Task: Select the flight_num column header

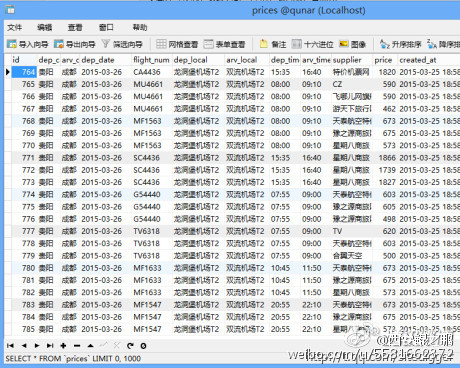Action: pos(152,60)
